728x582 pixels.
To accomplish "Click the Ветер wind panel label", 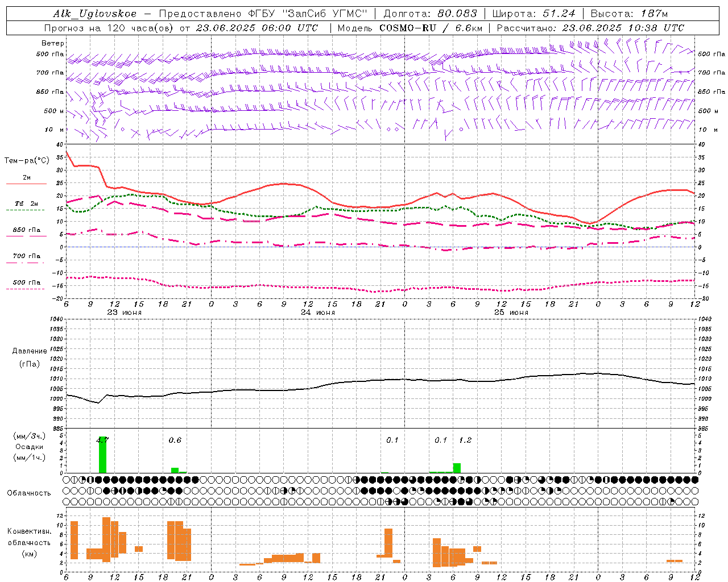I will pos(53,43).
